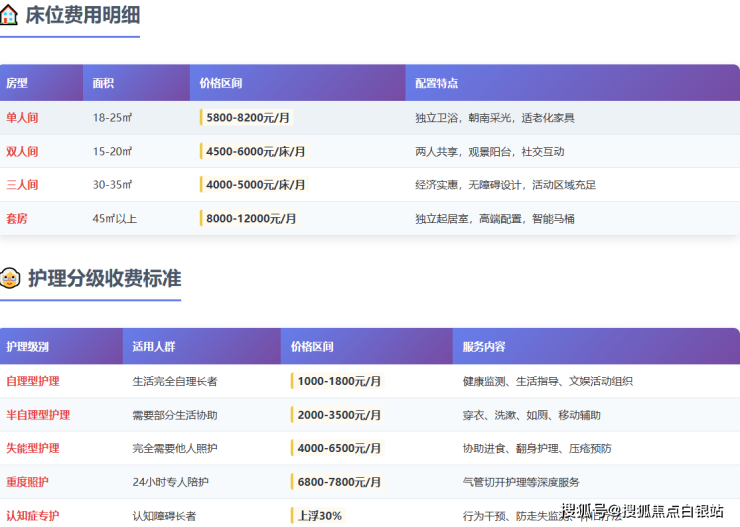Select the 房型 column header
Screen dimensions: 740x527
(x=17, y=83)
